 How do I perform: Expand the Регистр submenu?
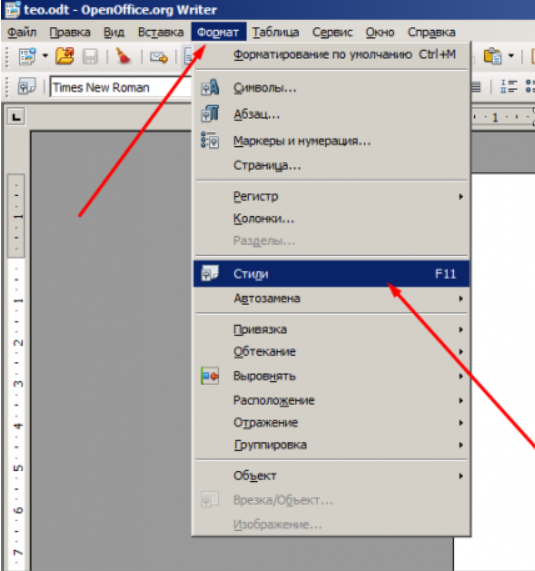[x=331, y=196]
